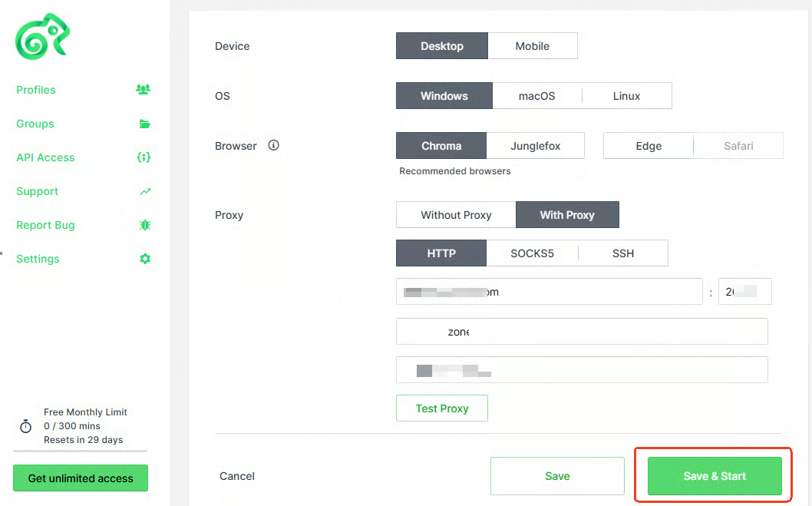Viewport: 812px width, 506px height.
Task: Pick the Junglefox browser
Action: coord(535,146)
